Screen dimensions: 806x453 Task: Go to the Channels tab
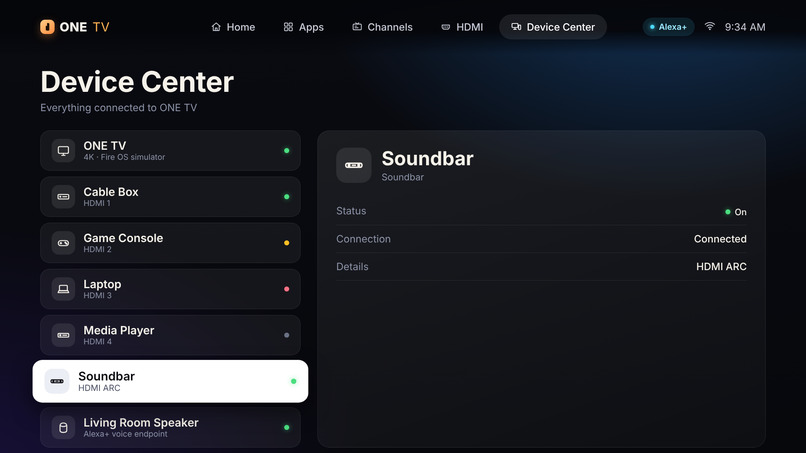382,27
